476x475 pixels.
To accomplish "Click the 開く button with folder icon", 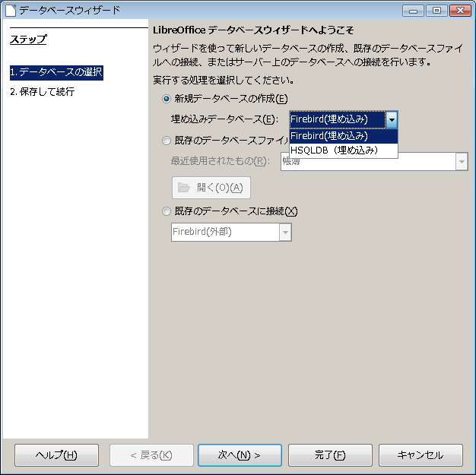I will tap(211, 188).
